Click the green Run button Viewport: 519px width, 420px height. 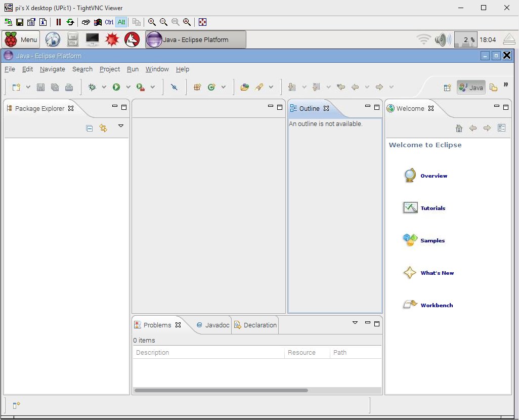click(116, 87)
